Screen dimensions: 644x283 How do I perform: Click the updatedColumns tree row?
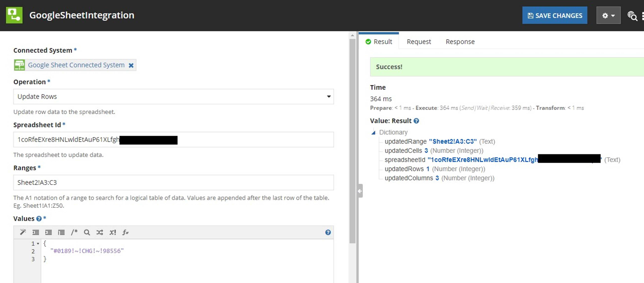pyautogui.click(x=439, y=178)
